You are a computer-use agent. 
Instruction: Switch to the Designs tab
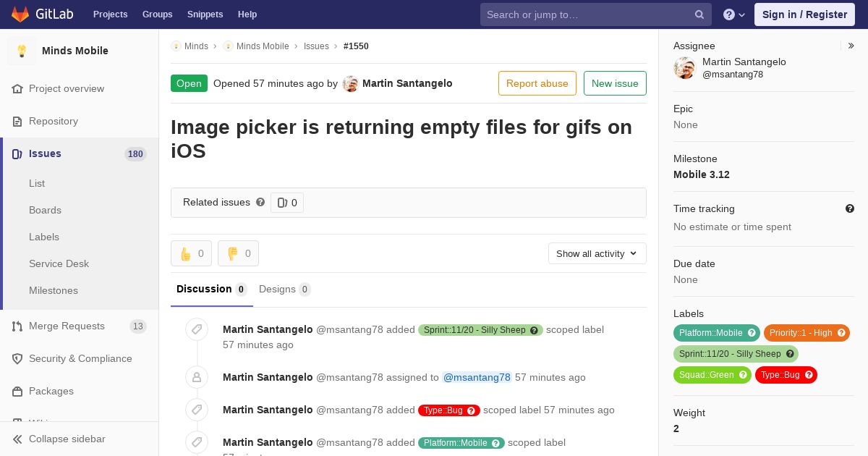[x=285, y=289]
